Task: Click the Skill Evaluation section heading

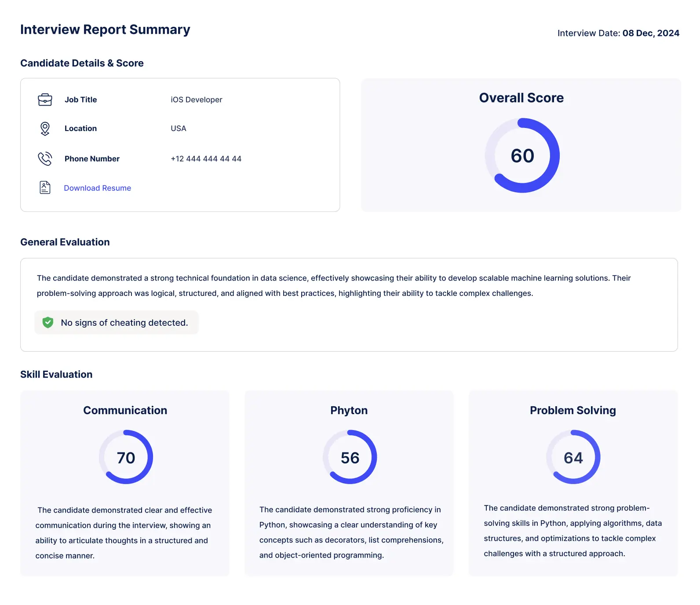Action: [x=56, y=375]
